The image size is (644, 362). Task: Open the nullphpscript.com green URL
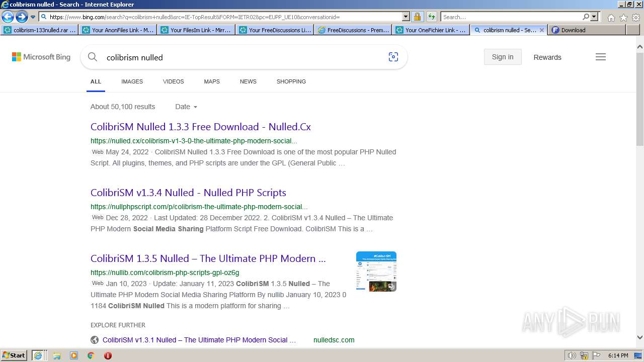[199, 207]
